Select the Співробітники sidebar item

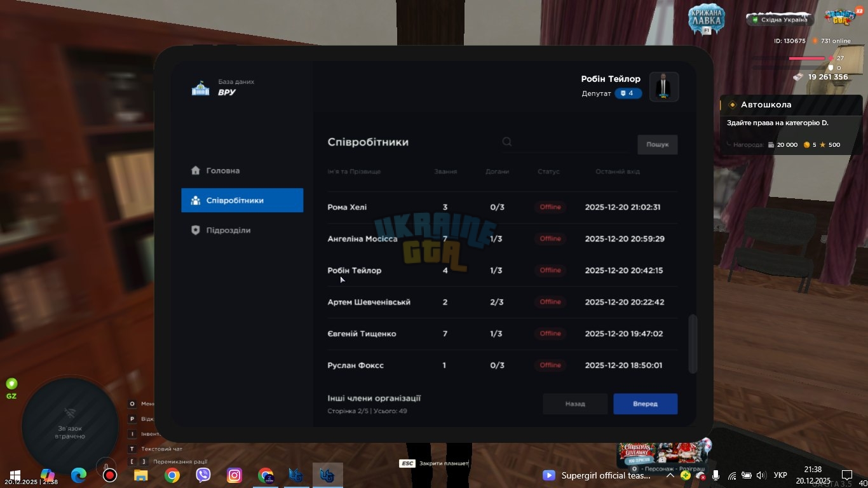click(x=242, y=200)
